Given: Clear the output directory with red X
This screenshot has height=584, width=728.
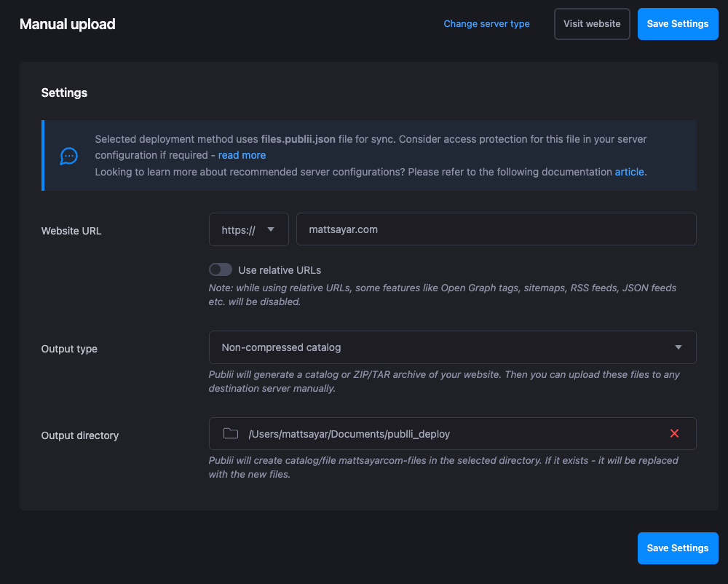Looking at the screenshot, I should click(674, 434).
